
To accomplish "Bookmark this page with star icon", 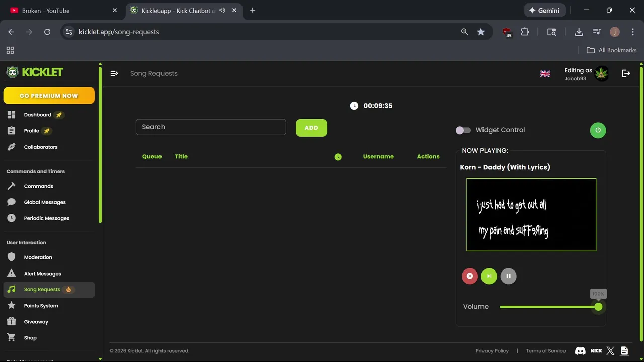I will click(x=481, y=32).
